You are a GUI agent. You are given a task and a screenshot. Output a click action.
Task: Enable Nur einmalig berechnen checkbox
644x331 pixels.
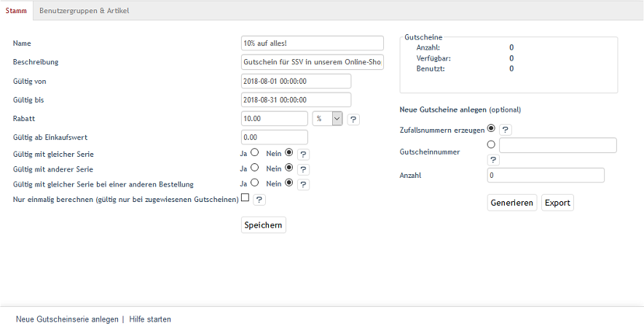(x=246, y=198)
